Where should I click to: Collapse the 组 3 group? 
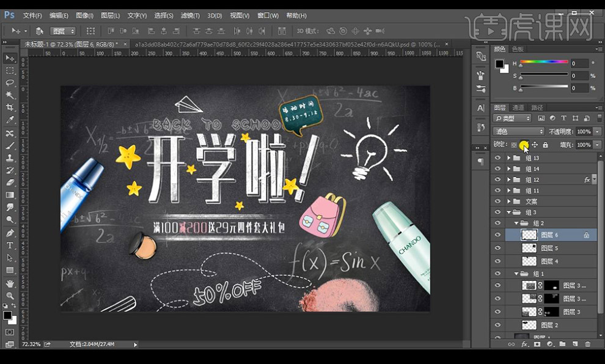click(509, 212)
